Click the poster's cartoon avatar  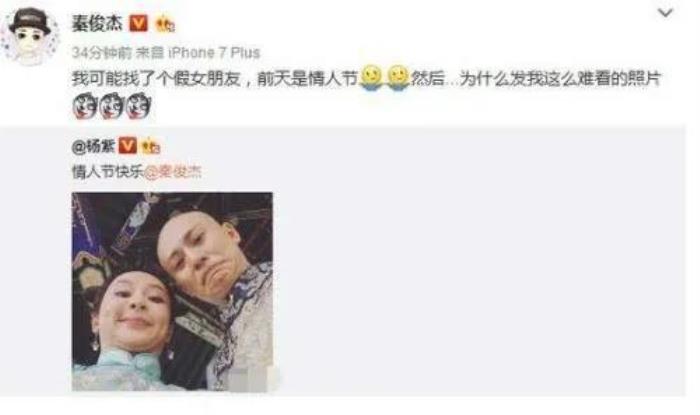(x=30, y=36)
